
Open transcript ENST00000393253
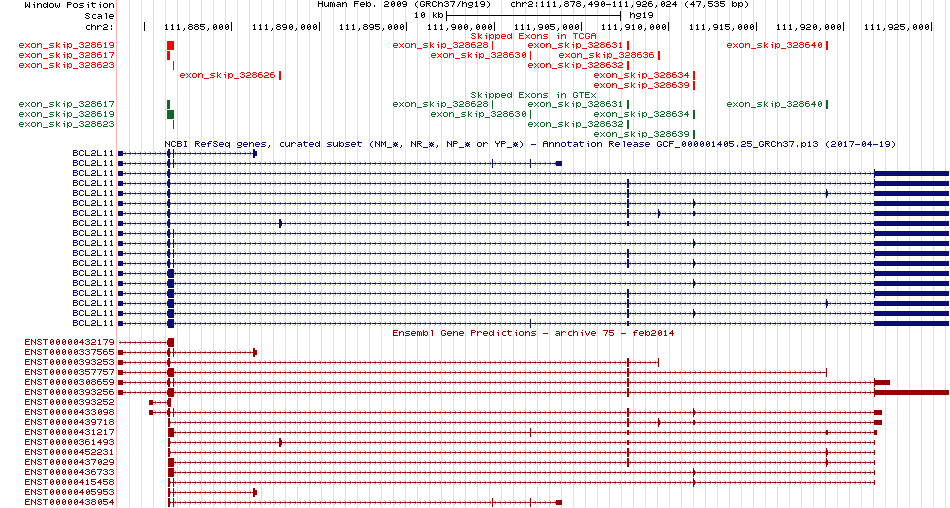tap(70, 363)
